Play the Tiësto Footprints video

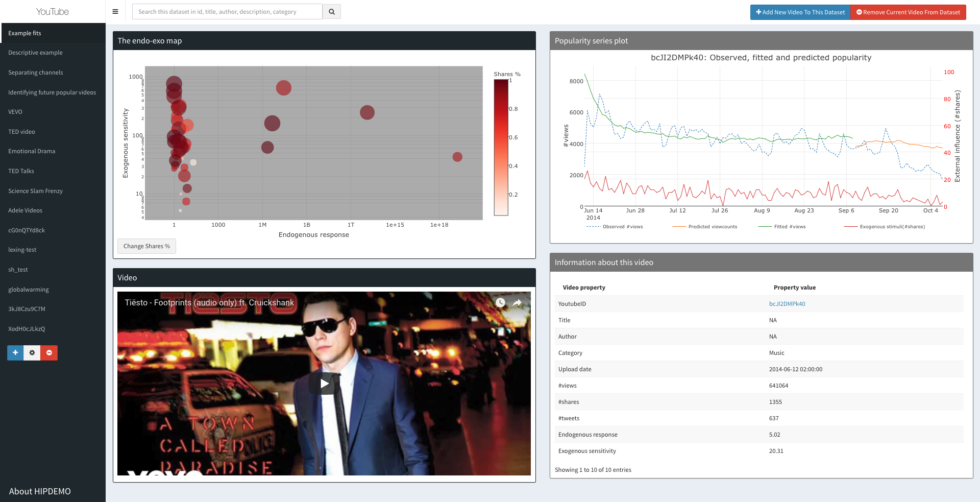pos(324,384)
